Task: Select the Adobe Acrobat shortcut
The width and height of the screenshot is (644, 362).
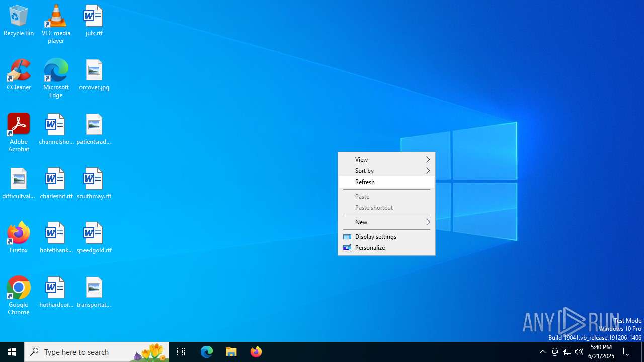Action: [19, 133]
